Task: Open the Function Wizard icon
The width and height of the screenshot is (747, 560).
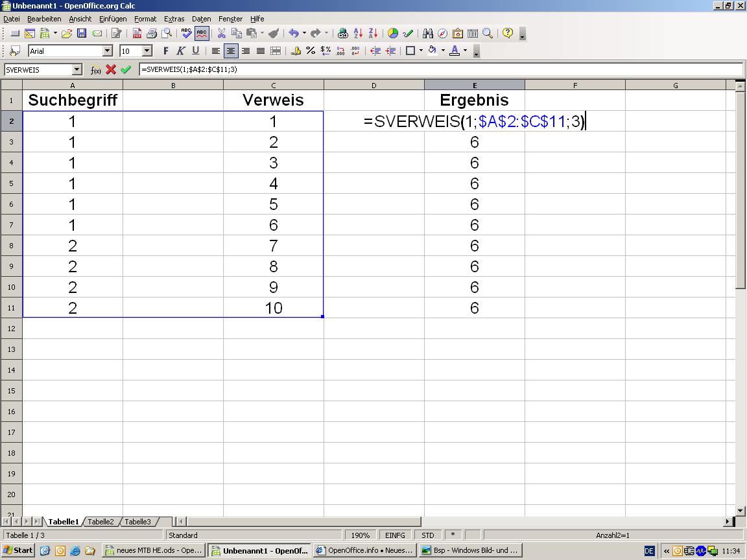Action: click(95, 70)
